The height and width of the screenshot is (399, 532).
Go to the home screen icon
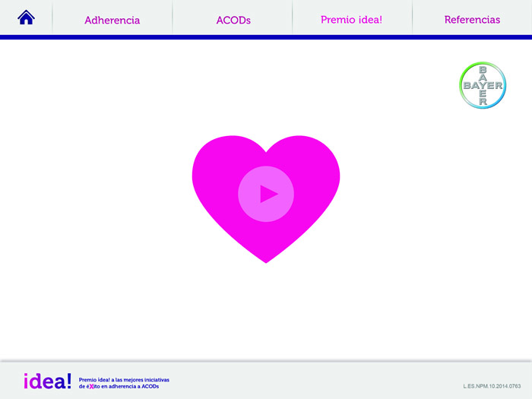[26, 17]
